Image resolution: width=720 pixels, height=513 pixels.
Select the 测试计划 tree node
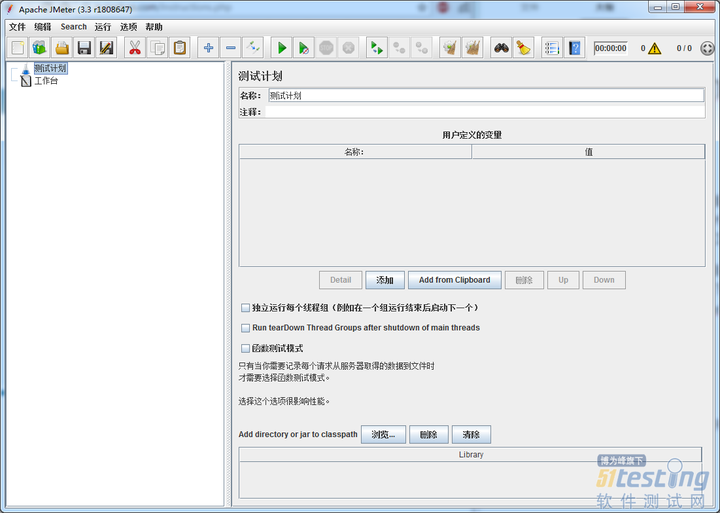[50, 68]
